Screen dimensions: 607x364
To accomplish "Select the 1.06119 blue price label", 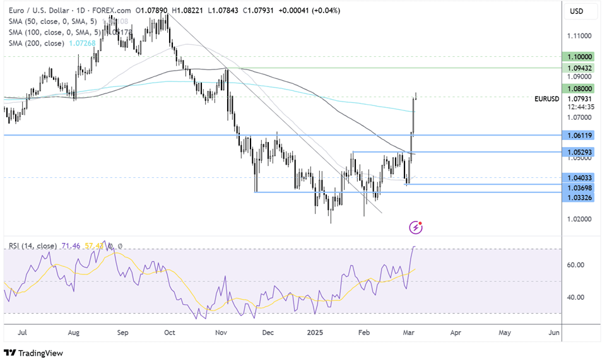I will tap(579, 135).
